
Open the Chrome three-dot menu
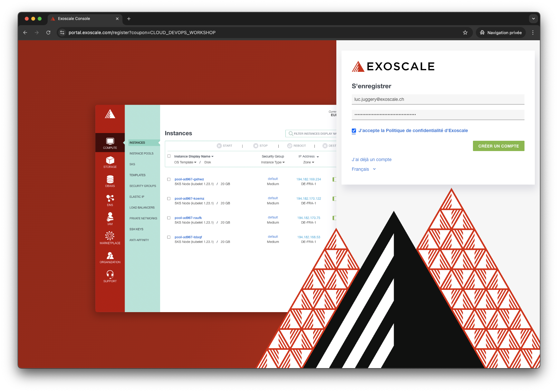click(x=533, y=33)
